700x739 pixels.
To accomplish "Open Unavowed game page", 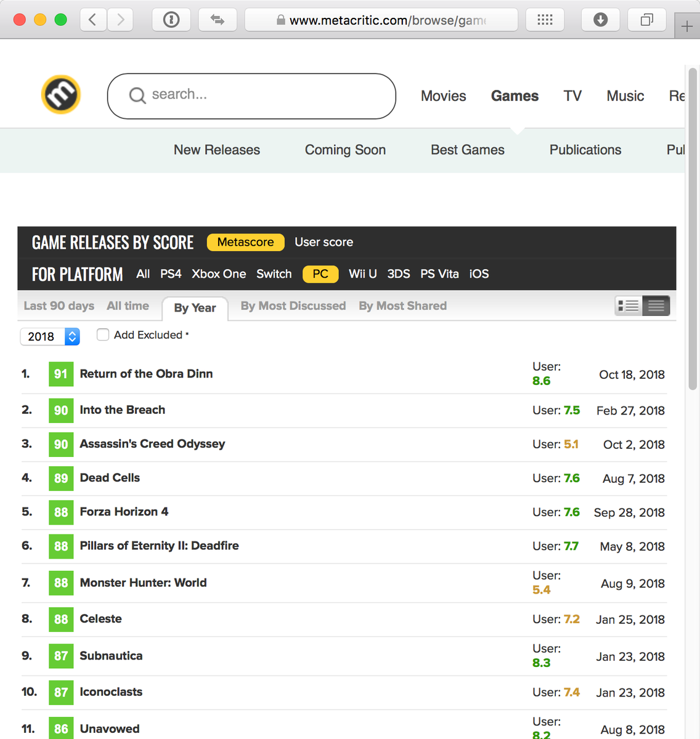I will point(110,729).
